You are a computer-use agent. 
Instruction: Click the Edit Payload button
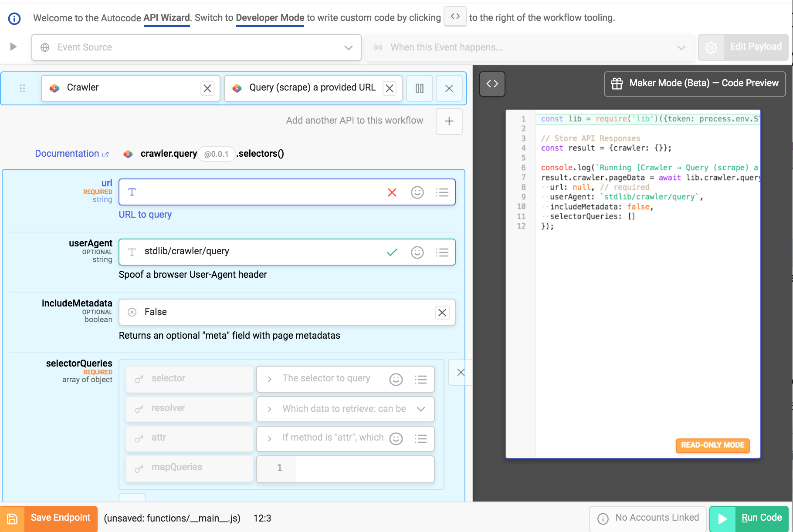(743, 47)
